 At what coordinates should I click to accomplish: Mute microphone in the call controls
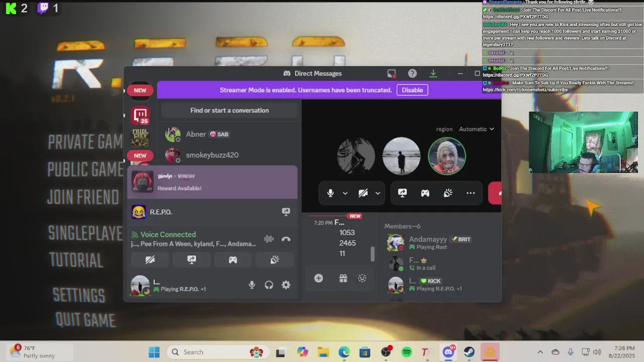pyautogui.click(x=331, y=193)
